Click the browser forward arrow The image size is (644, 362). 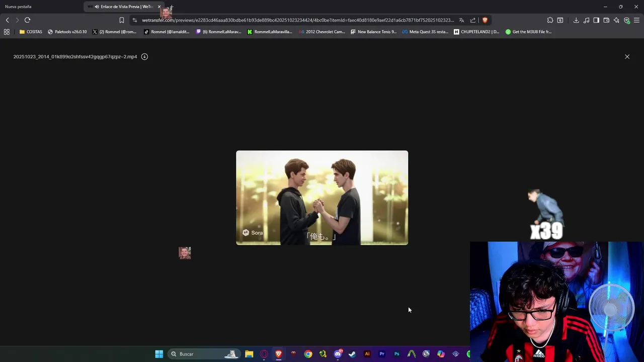click(x=17, y=20)
